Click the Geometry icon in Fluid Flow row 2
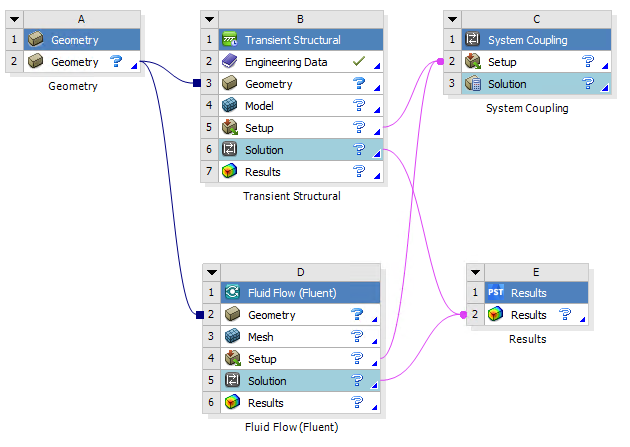Viewport: 630px width, 447px height. pyautogui.click(x=233, y=314)
